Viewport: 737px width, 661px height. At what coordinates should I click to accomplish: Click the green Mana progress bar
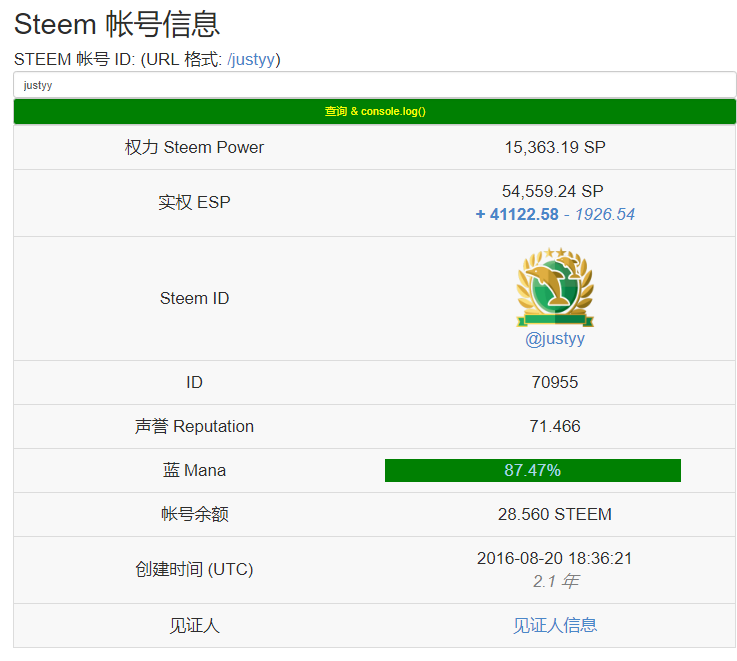(532, 470)
